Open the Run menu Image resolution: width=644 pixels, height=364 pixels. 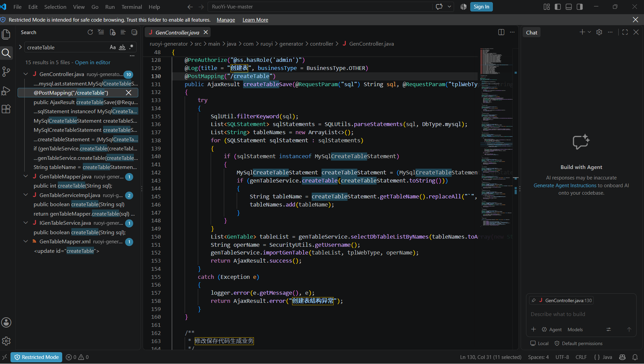(110, 7)
